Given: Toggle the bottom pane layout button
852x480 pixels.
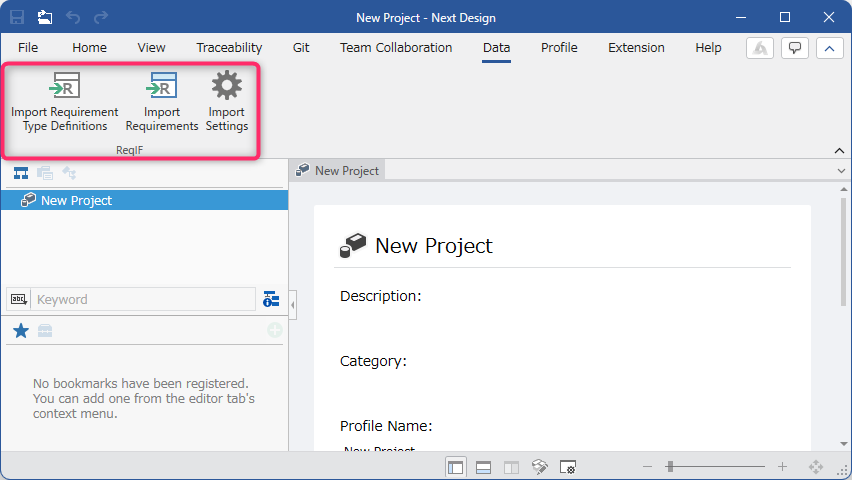Looking at the screenshot, I should [483, 467].
